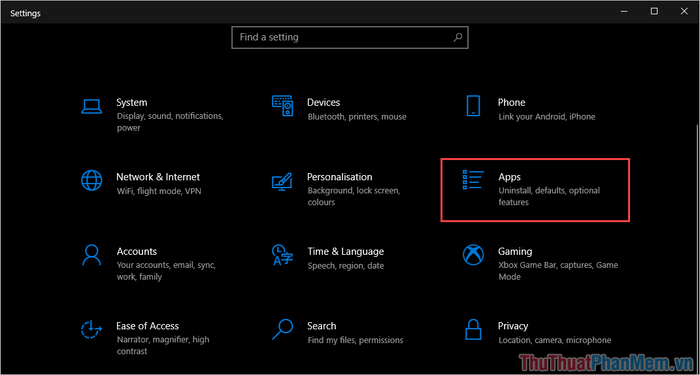Click the Devices keyboard and speaker icon
The height and width of the screenshot is (375, 700).
283,106
